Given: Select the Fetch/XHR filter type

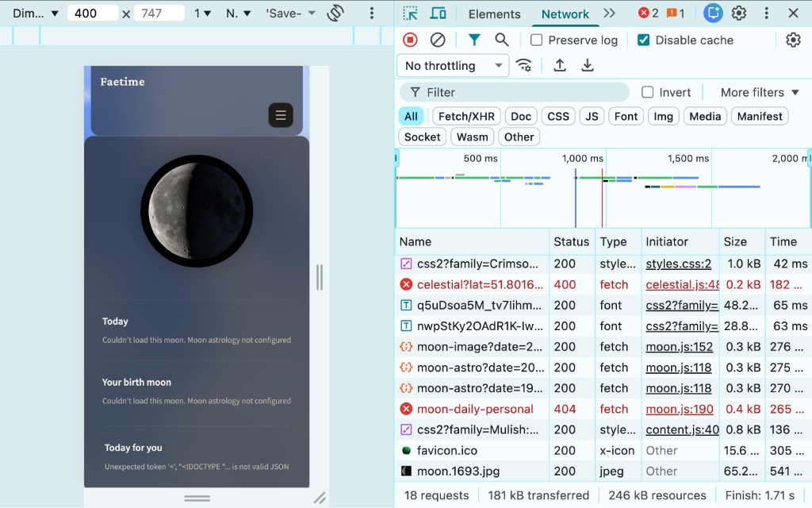Looking at the screenshot, I should [466, 116].
